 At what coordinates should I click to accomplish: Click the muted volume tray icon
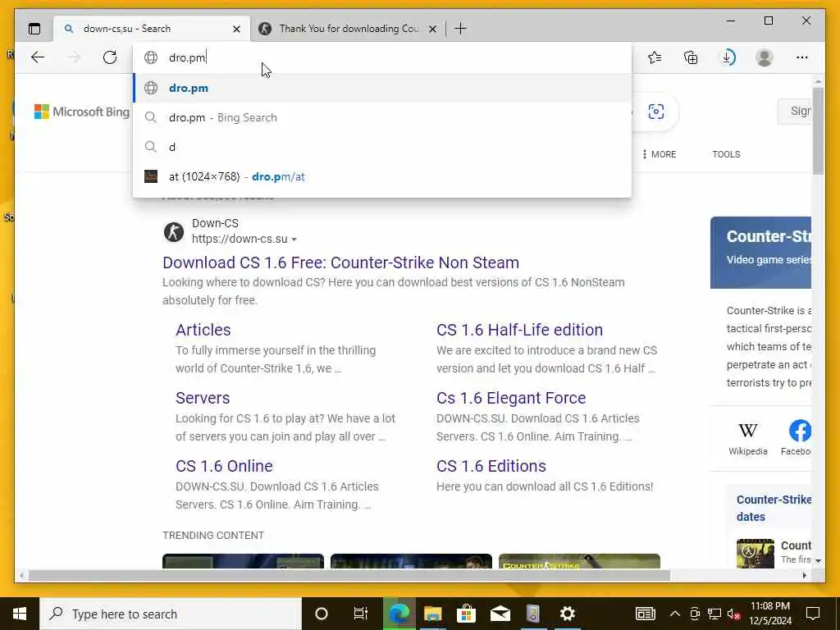733,614
